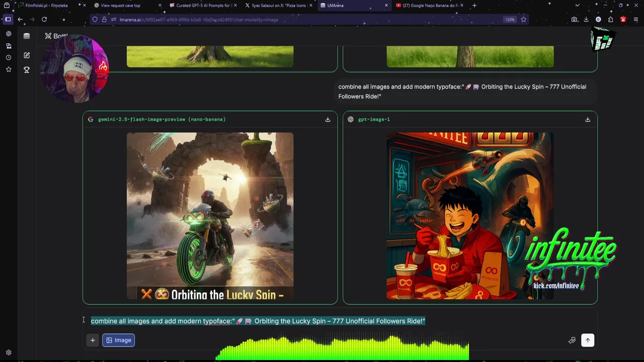The width and height of the screenshot is (644, 362).
Task: Click the second browser sidebar panel icon
Action: tap(9, 46)
